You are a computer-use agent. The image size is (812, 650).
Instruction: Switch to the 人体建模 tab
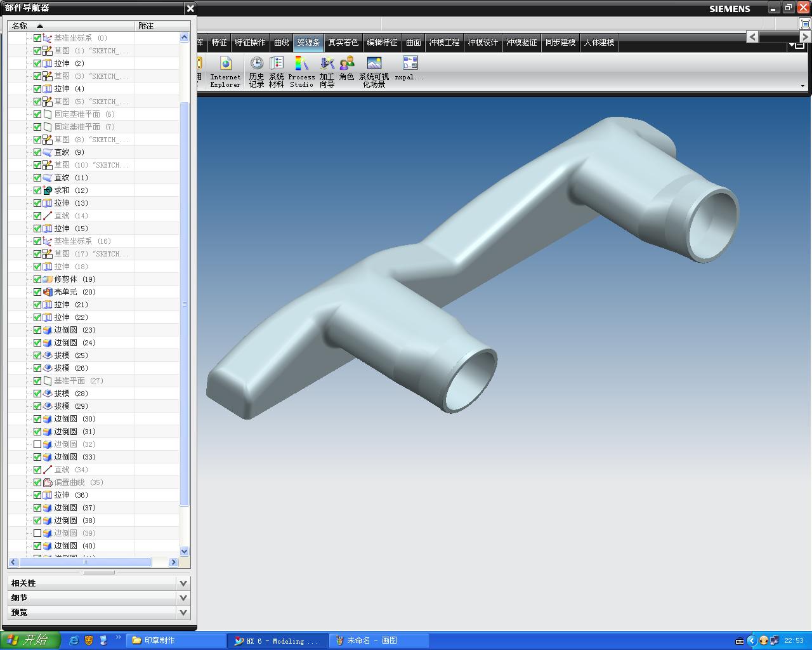click(x=599, y=43)
